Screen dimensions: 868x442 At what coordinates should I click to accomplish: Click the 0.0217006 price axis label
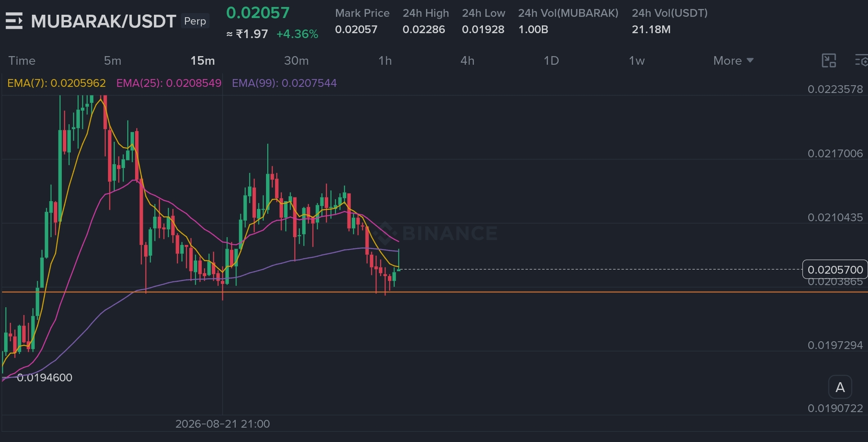tap(835, 154)
